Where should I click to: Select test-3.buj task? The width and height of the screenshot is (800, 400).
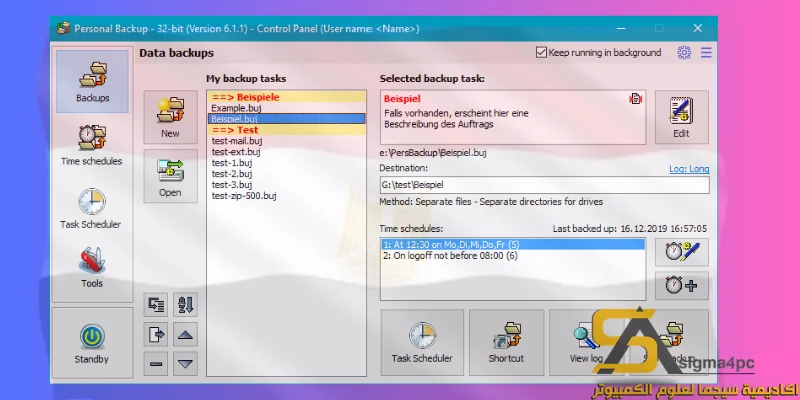tap(286, 185)
